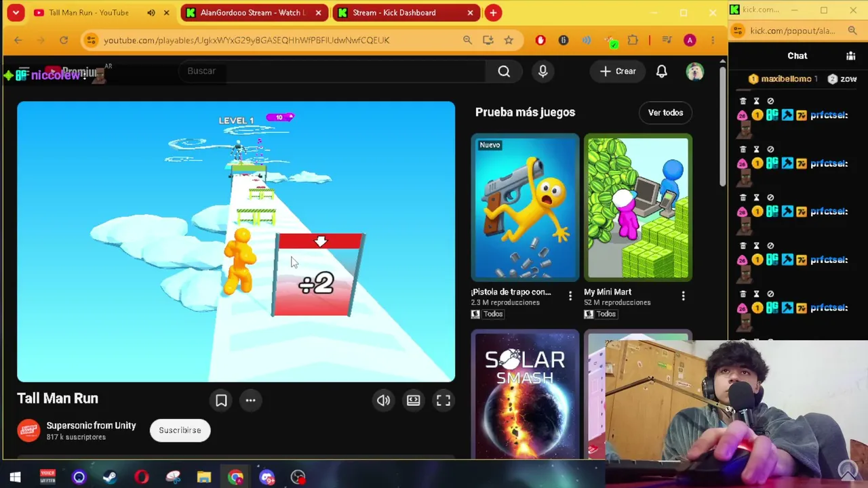Open more actions menu below the game
Screen dimensions: 868x488
tap(250, 401)
